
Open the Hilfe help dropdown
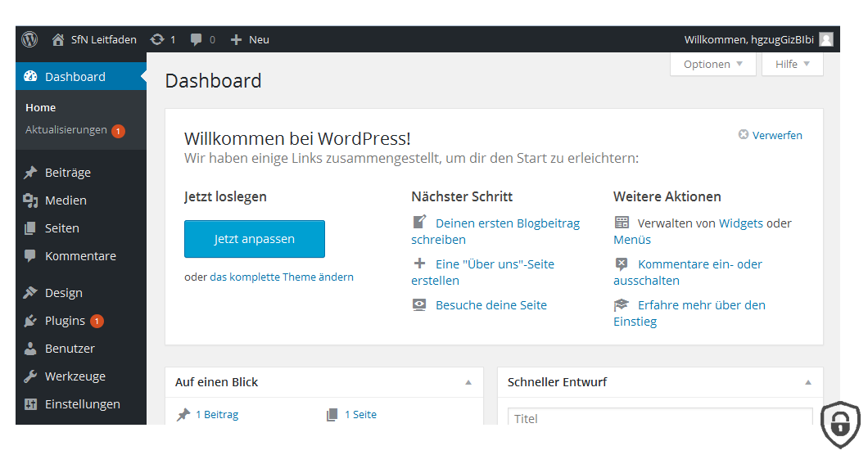coord(792,64)
